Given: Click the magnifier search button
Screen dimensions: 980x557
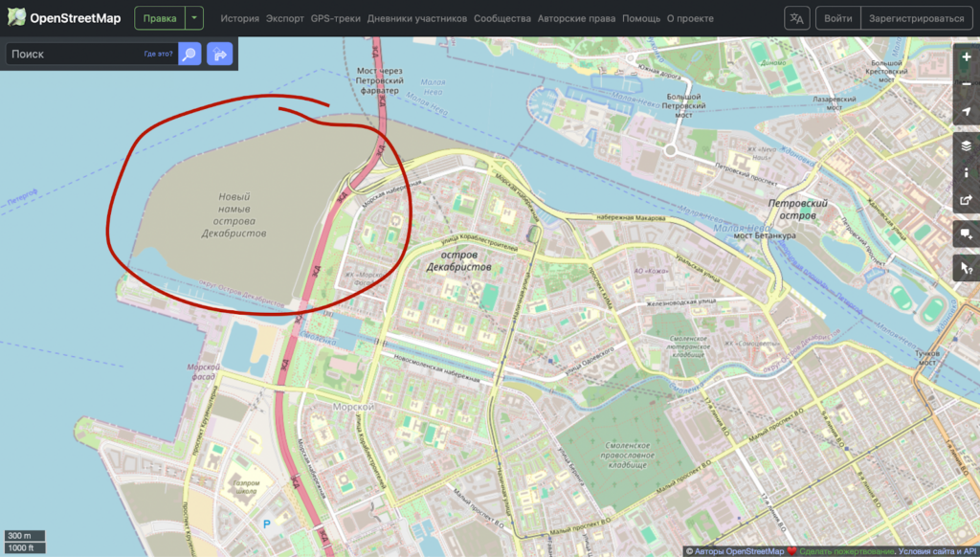Looking at the screenshot, I should tap(189, 55).
